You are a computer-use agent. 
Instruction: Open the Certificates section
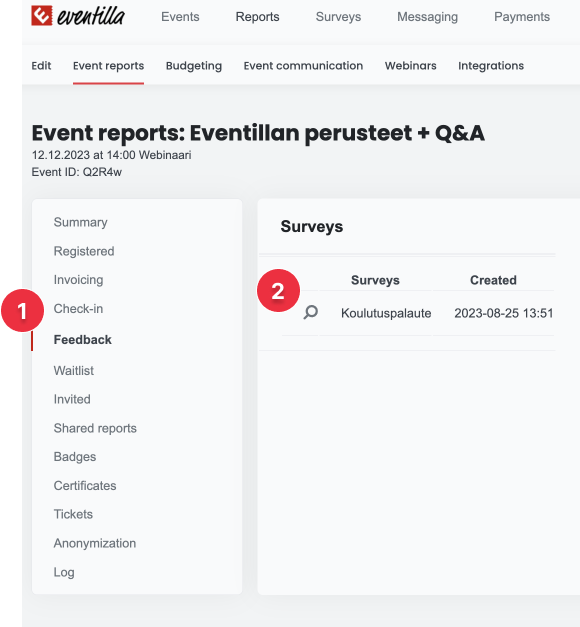tap(85, 485)
